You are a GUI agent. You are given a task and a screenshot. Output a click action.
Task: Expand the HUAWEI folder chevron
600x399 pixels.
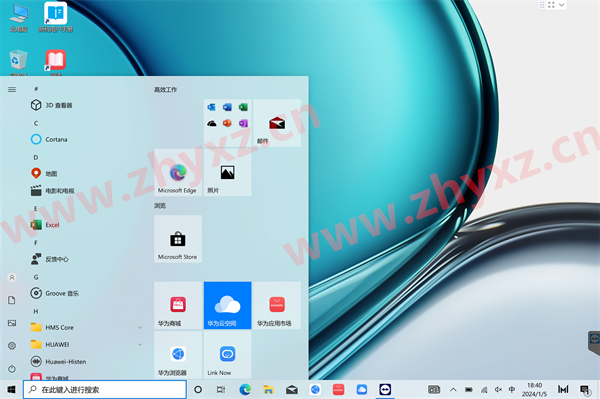coord(140,344)
